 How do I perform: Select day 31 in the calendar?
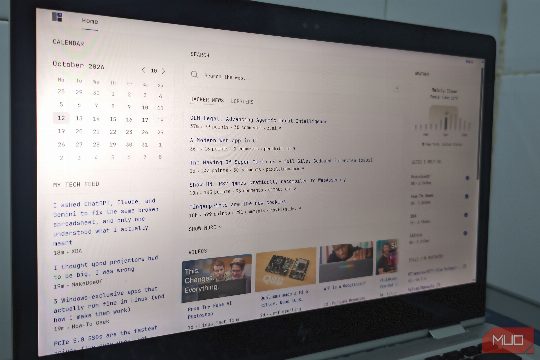pos(145,145)
